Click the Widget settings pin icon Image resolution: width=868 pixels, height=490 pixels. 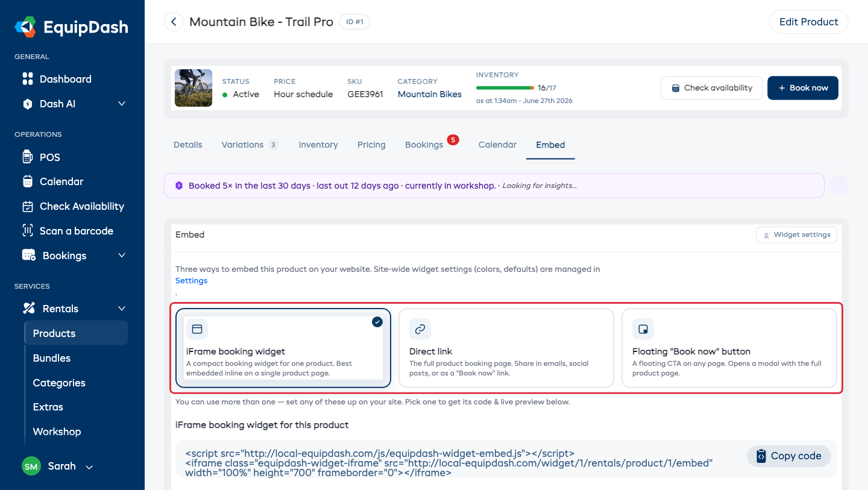(x=767, y=235)
